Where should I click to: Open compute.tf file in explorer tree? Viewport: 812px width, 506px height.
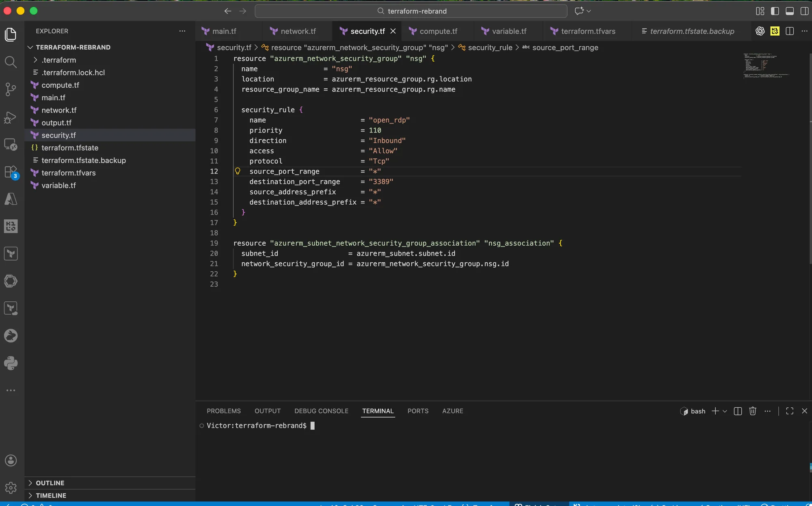coord(110,85)
